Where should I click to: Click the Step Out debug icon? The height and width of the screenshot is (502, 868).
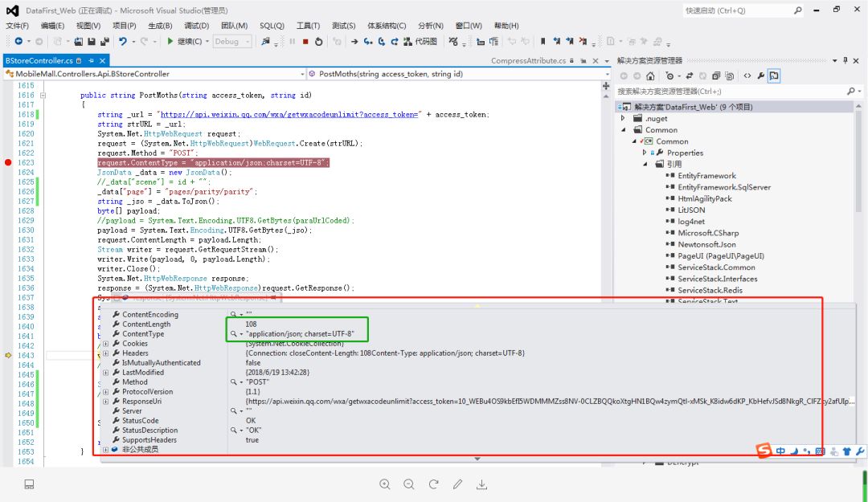click(x=395, y=42)
